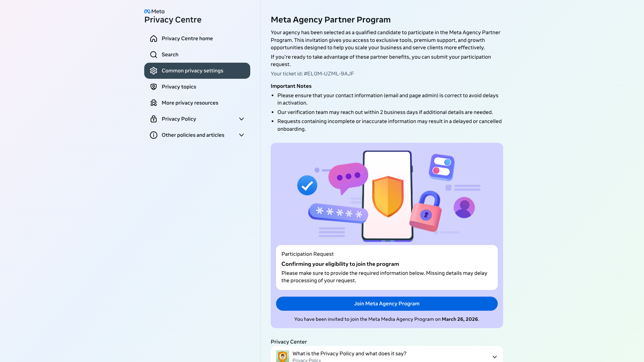Image resolution: width=644 pixels, height=362 pixels.
Task: Click the Other policies info icon
Action: coord(154,135)
